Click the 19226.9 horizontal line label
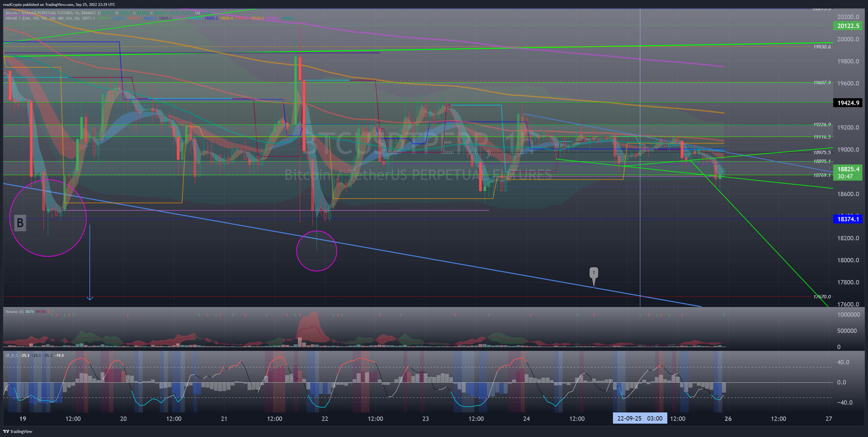 (x=822, y=125)
